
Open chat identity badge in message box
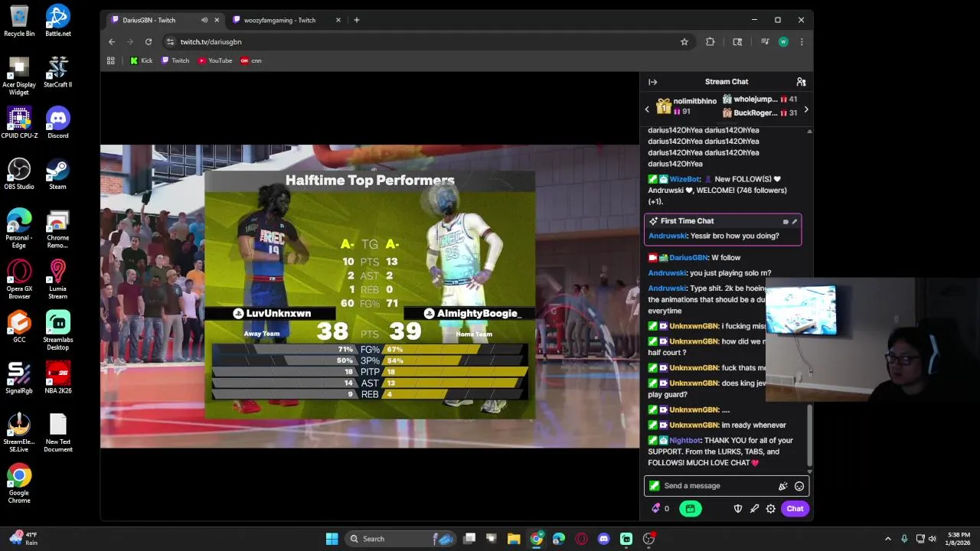click(x=654, y=486)
